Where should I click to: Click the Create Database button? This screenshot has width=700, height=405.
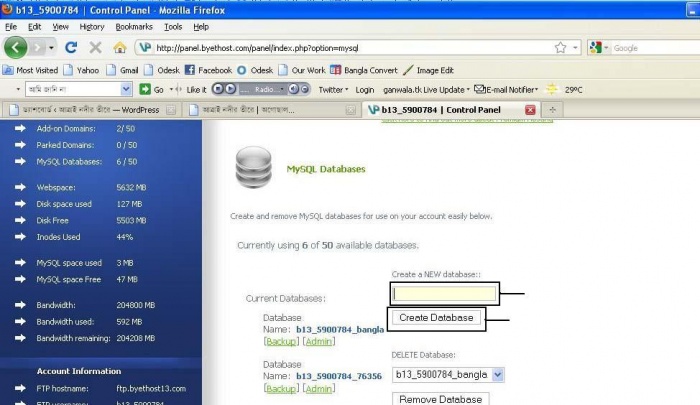click(436, 318)
